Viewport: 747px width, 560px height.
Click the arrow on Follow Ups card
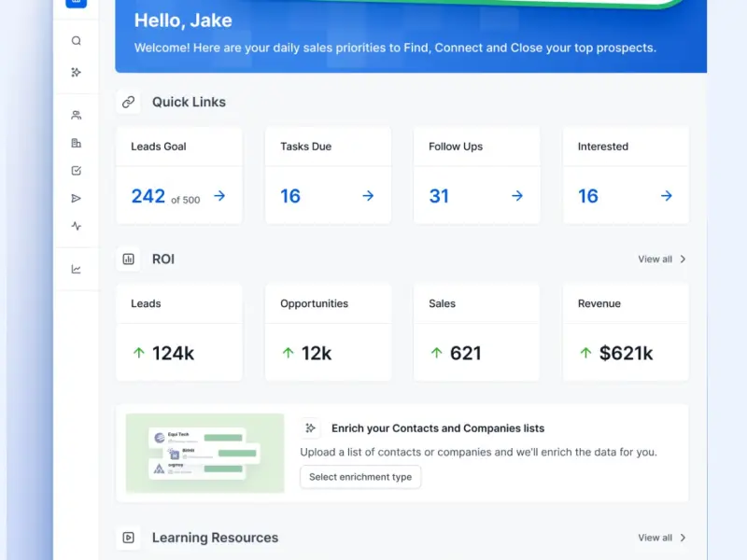[x=517, y=196]
